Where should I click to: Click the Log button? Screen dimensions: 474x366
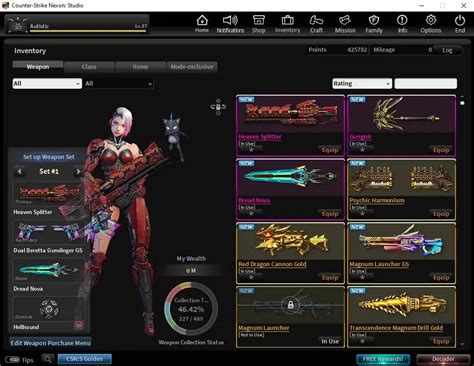pos(447,50)
